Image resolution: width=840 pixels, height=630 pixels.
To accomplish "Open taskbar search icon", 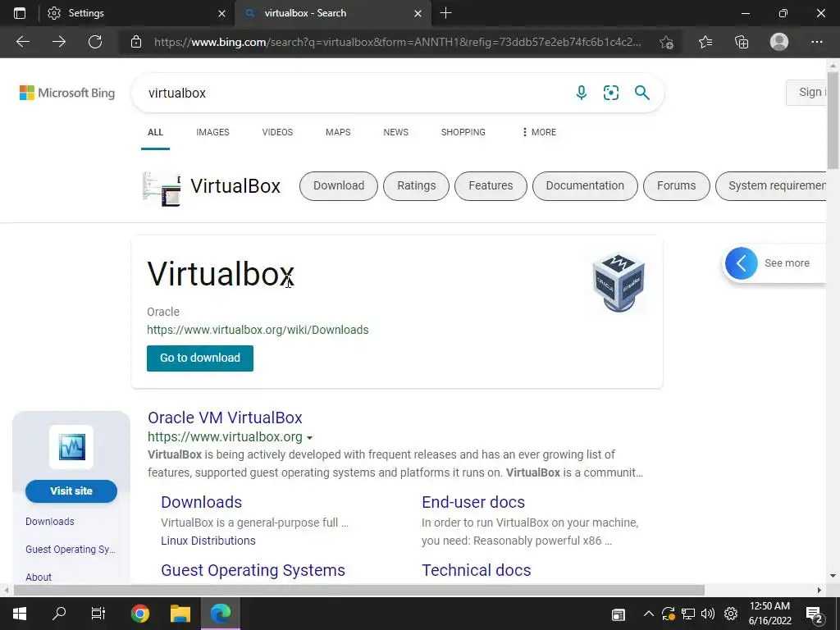I will point(59,614).
